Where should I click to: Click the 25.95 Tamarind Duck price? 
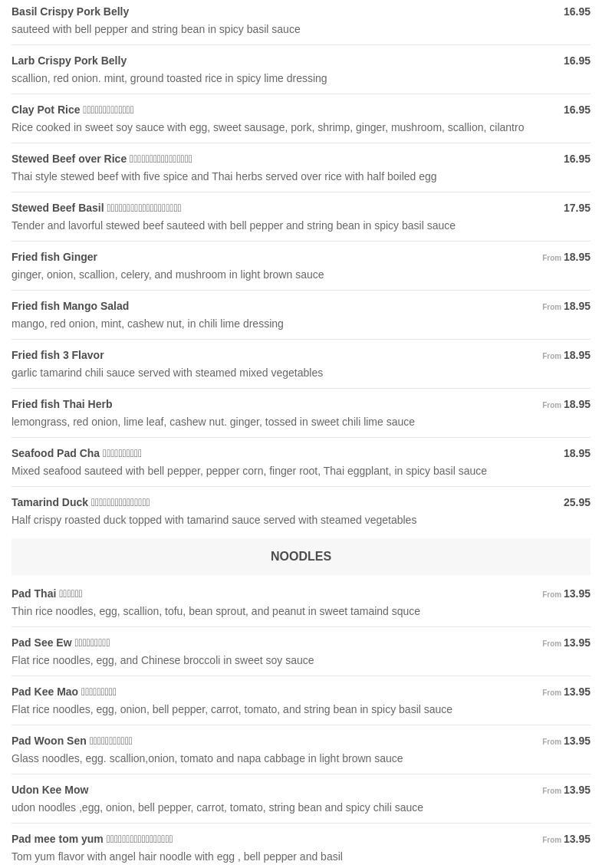(577, 503)
